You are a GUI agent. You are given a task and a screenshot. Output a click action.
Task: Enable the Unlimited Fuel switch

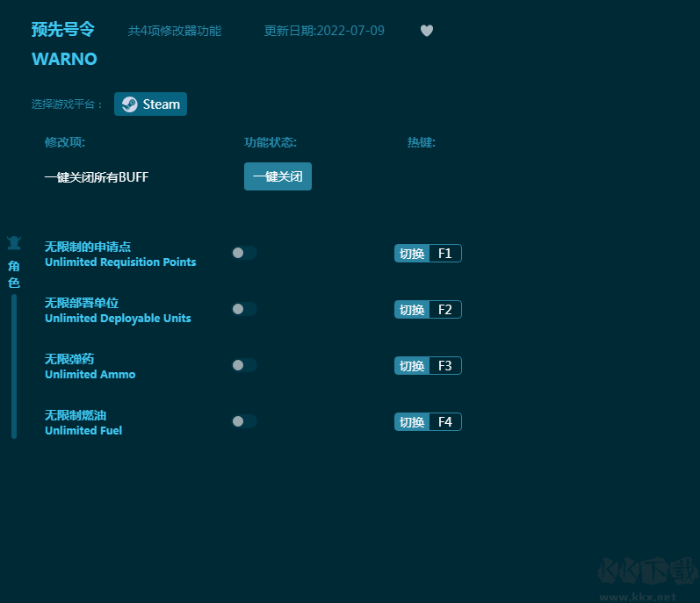(244, 421)
